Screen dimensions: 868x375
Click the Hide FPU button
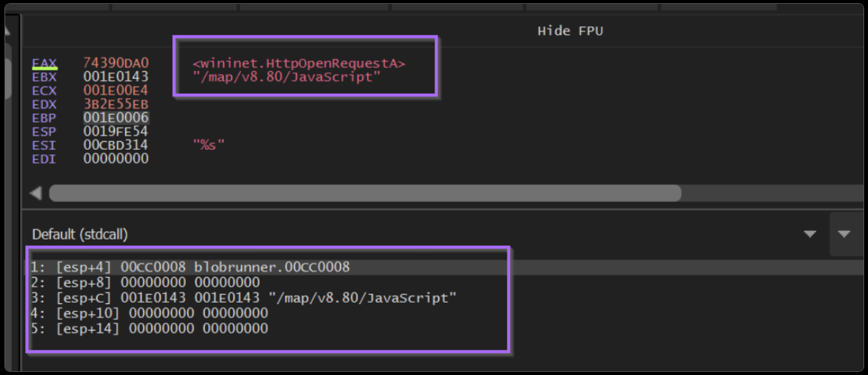coord(570,31)
